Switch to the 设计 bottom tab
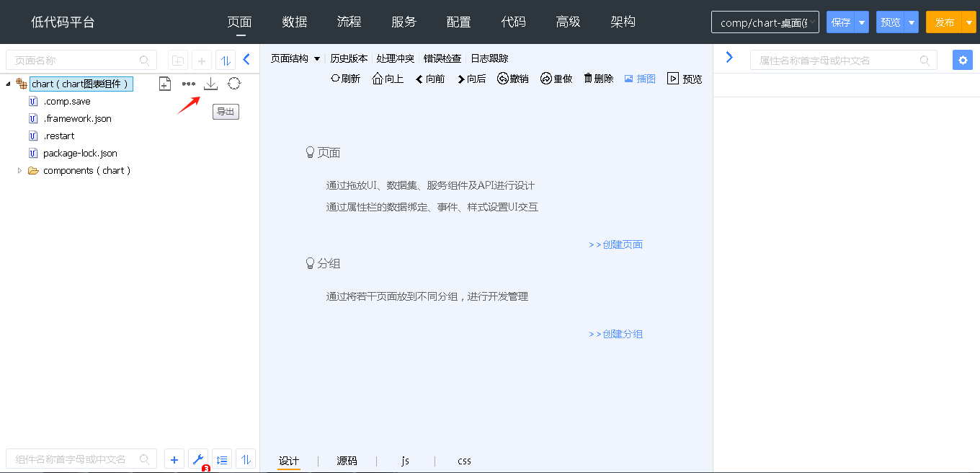The height and width of the screenshot is (473, 980). (x=289, y=461)
